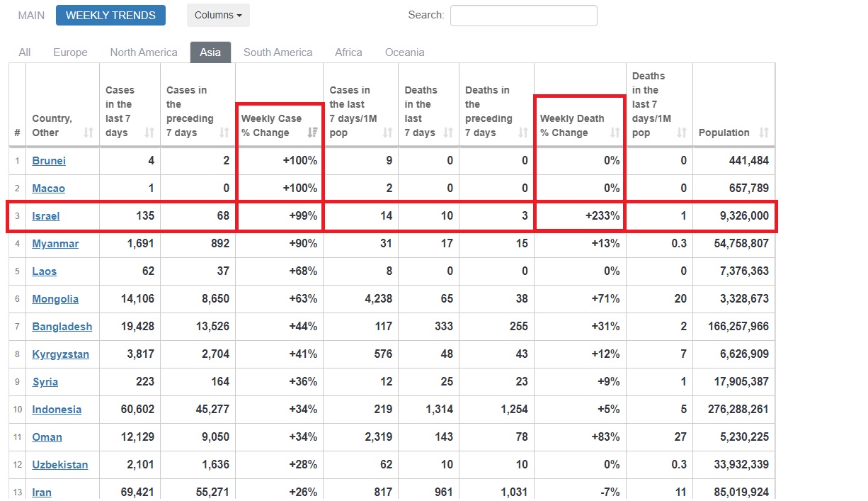The height and width of the screenshot is (501, 868).
Task: Click Kyrgyzstan's 576 cases per 1M value
Action: (x=383, y=354)
